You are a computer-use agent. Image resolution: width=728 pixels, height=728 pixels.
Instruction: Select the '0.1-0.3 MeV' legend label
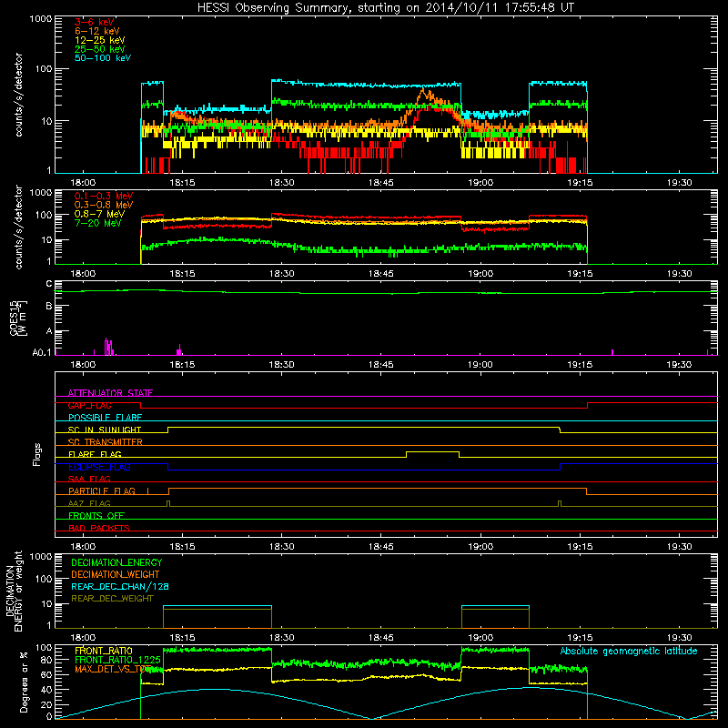[x=104, y=196]
